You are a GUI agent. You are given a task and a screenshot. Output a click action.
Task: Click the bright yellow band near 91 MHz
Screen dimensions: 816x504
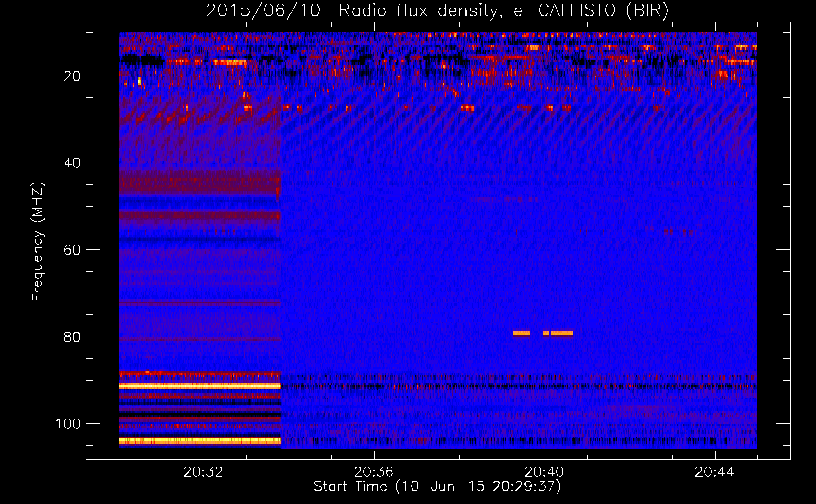click(200, 386)
